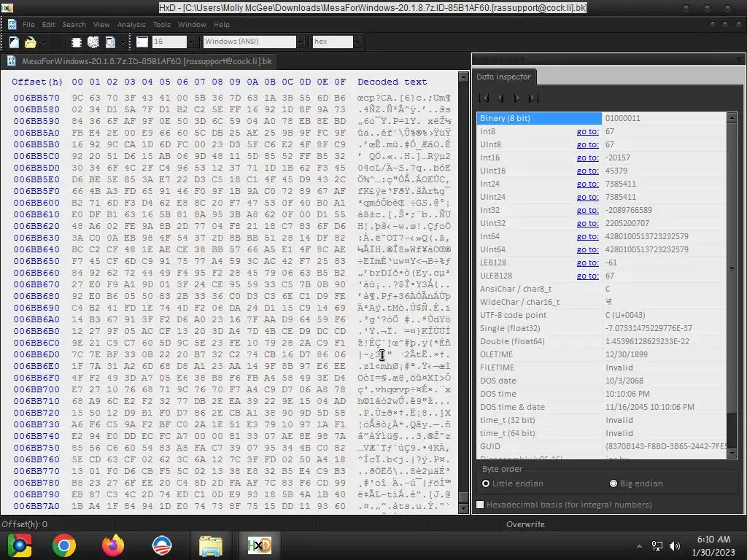Open the Window menu

(192, 24)
